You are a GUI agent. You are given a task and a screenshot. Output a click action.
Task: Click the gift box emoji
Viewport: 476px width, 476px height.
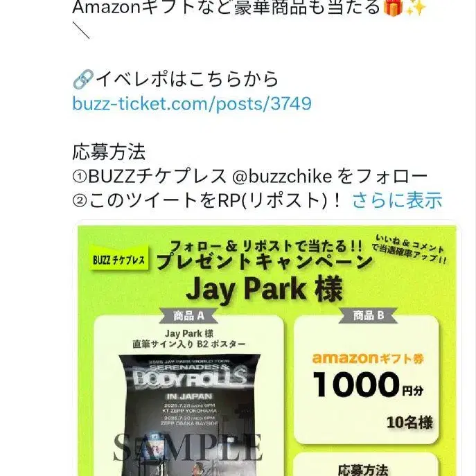(393, 8)
